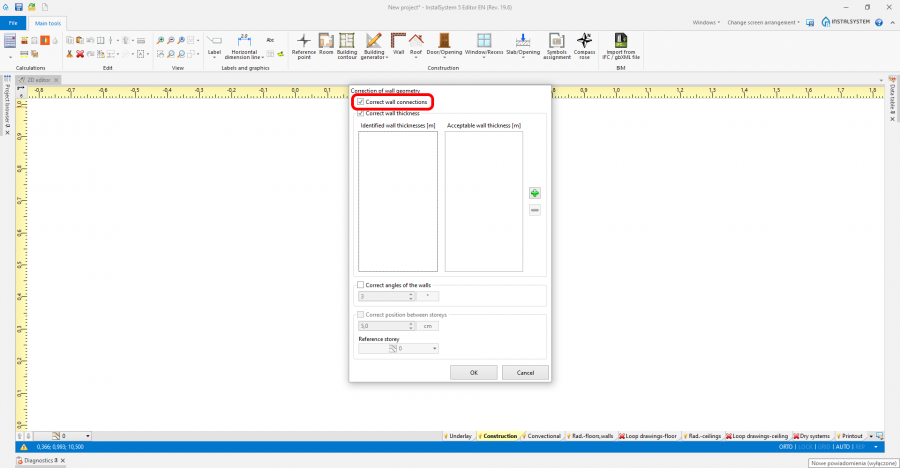Open the Reference storey dropdown

tap(435, 349)
